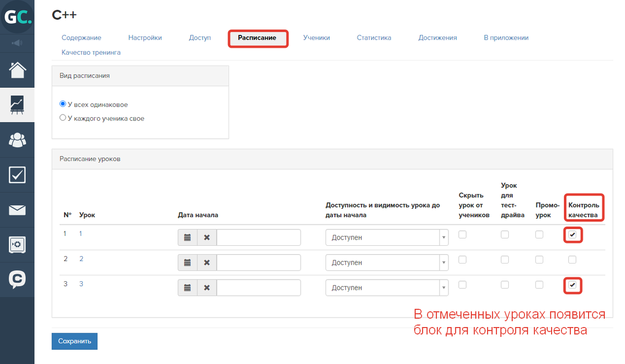The image size is (625, 364).
Task: Open the users group icon
Action: click(17, 140)
